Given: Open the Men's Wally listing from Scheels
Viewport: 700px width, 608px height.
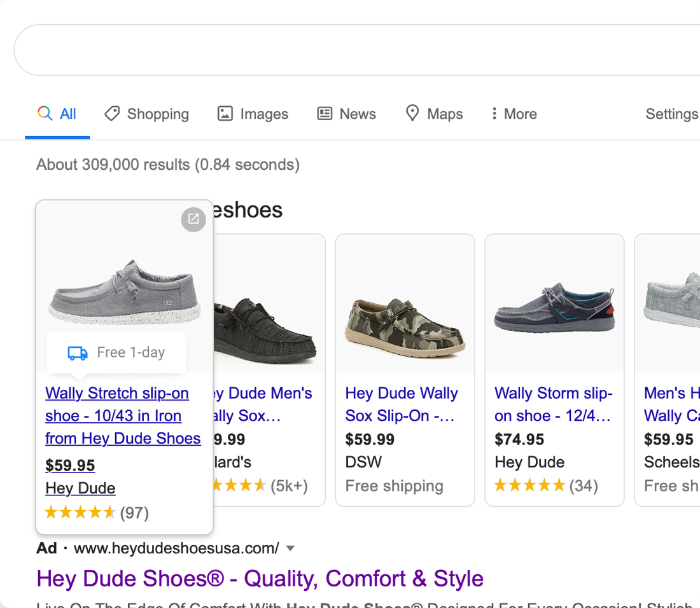Looking at the screenshot, I should tap(671, 404).
